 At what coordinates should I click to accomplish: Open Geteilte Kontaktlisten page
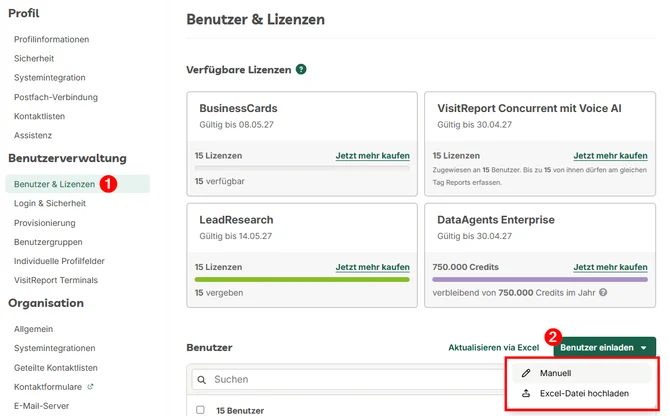point(56,368)
